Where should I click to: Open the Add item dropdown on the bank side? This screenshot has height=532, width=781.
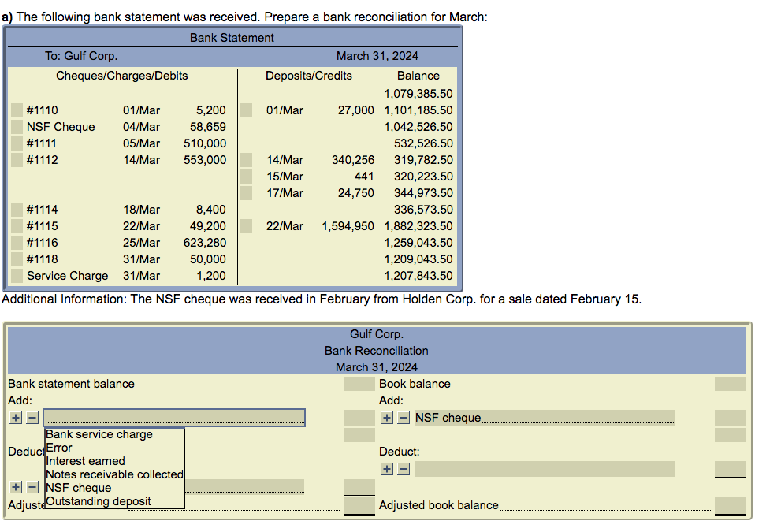(x=174, y=417)
